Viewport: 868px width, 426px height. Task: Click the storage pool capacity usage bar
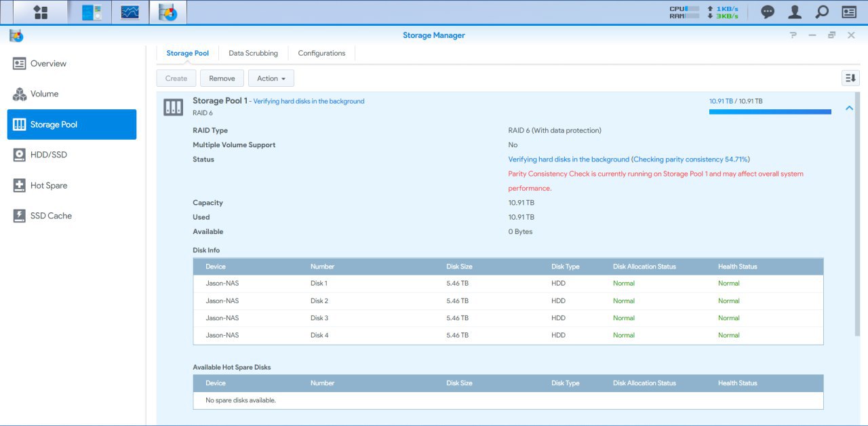(770, 112)
